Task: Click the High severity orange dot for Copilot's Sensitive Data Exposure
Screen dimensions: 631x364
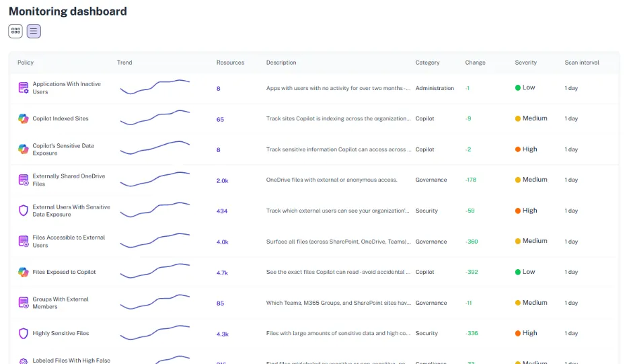Action: click(518, 149)
